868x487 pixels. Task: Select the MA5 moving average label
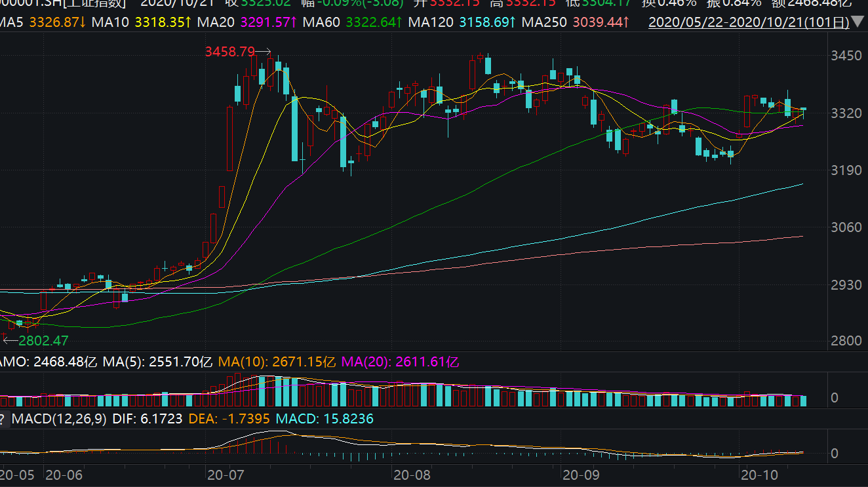point(12,22)
